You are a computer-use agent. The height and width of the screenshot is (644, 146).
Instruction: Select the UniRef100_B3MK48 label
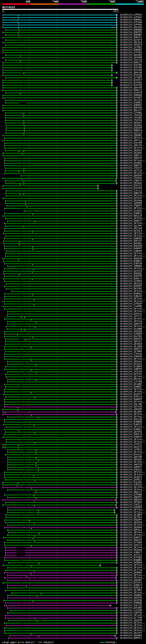pyautogui.click(x=131, y=357)
